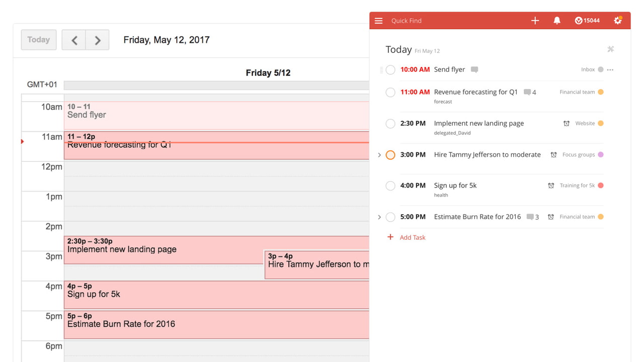Open Estimate Burn Rate calendar event

[x=216, y=324]
